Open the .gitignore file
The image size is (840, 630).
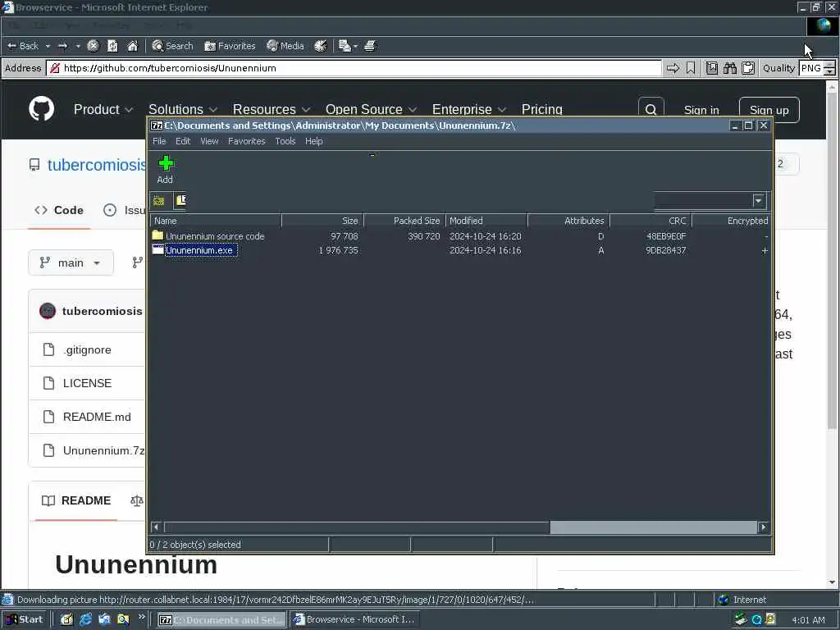point(87,349)
